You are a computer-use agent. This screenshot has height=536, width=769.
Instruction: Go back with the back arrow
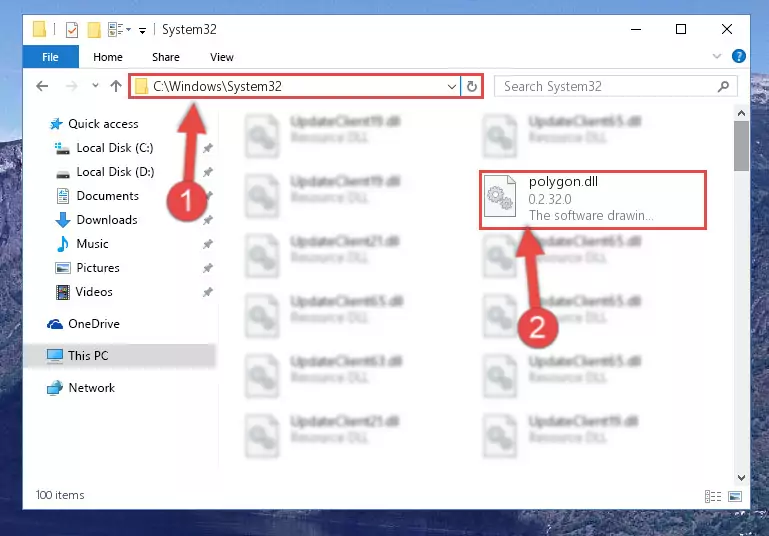click(42, 86)
